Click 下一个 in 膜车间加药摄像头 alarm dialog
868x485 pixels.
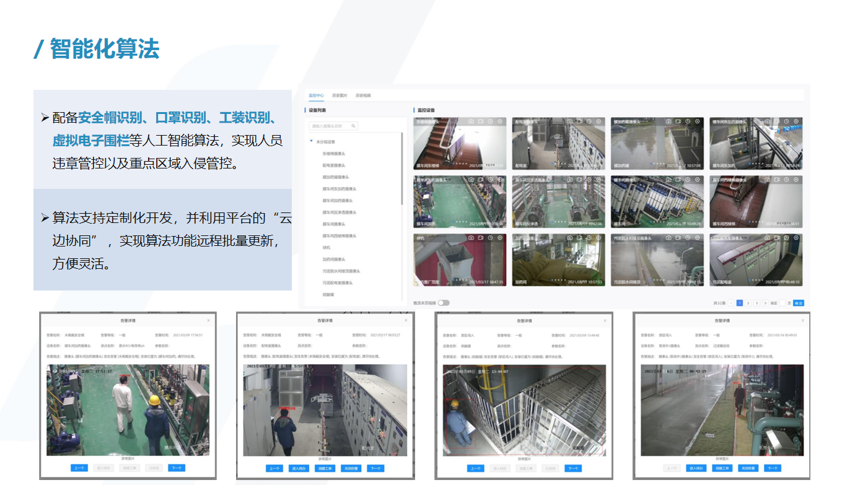point(176,468)
